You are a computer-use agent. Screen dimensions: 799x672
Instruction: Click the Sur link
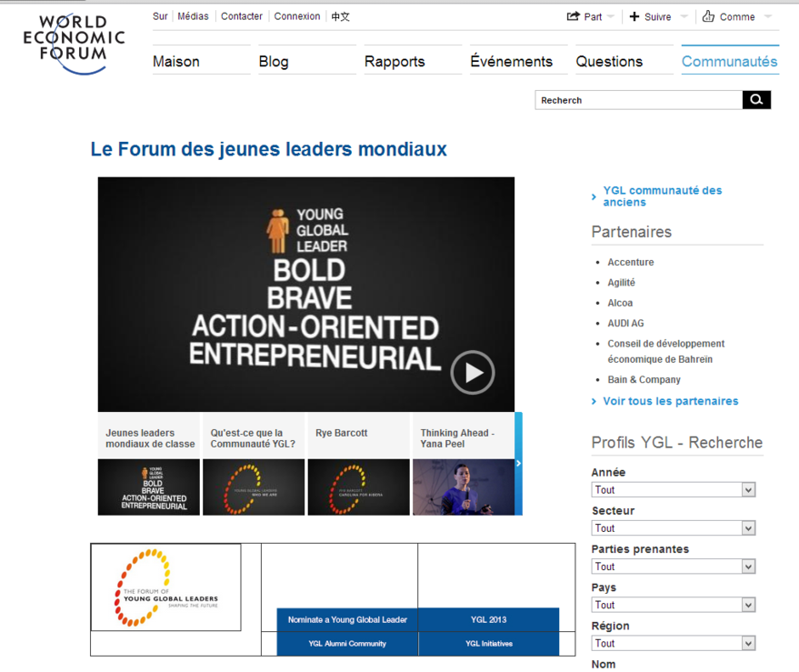pos(160,16)
